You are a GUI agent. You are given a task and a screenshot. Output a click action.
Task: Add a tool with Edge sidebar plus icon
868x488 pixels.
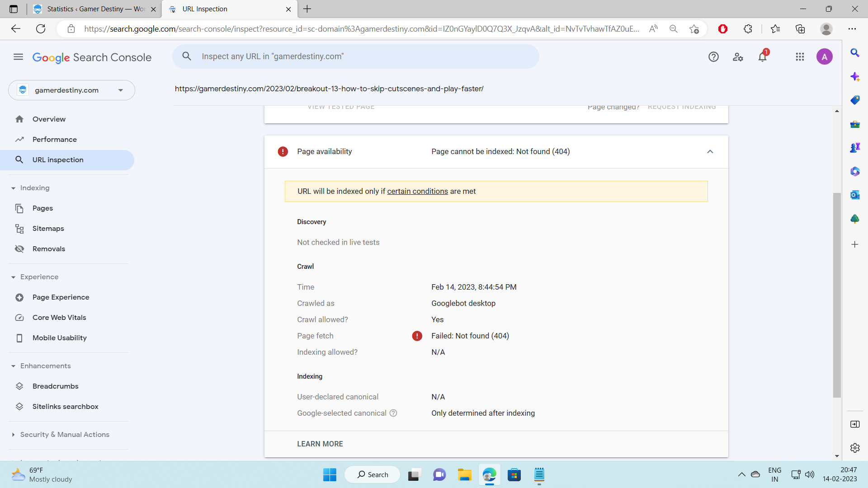(855, 244)
